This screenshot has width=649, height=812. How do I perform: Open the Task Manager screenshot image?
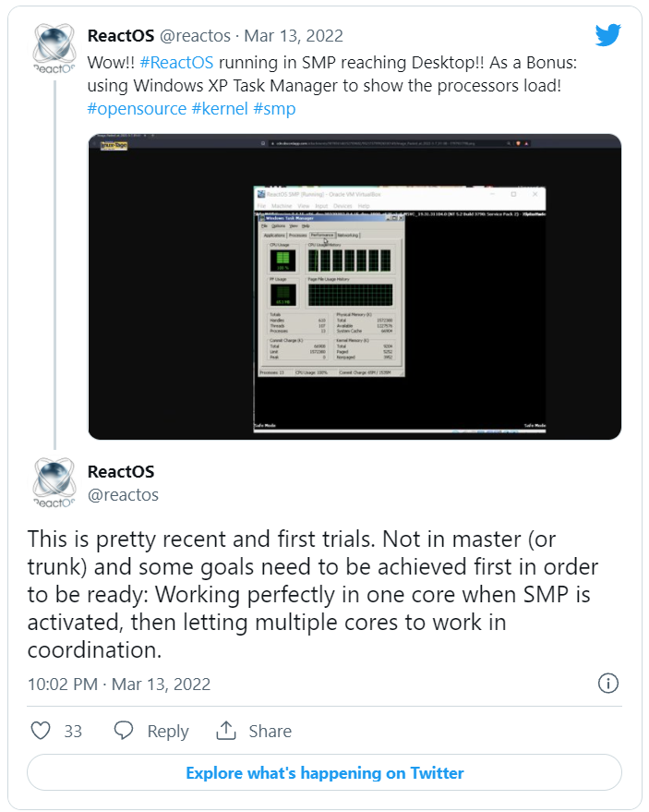pos(354,286)
